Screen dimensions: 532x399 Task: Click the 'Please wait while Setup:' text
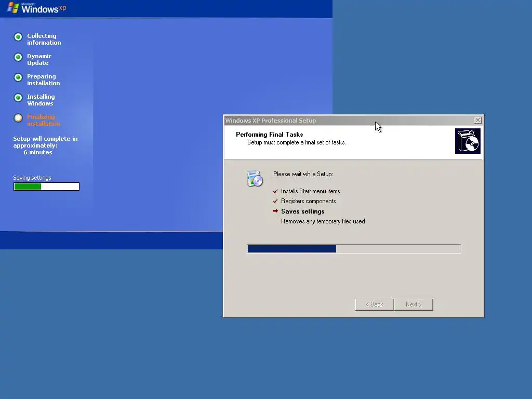pyautogui.click(x=303, y=174)
